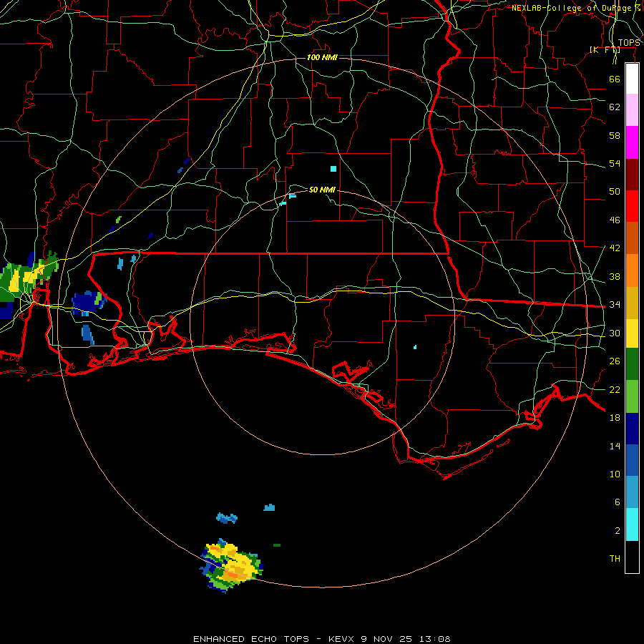
Task: Click the "42" legend value
Action: click(615, 248)
